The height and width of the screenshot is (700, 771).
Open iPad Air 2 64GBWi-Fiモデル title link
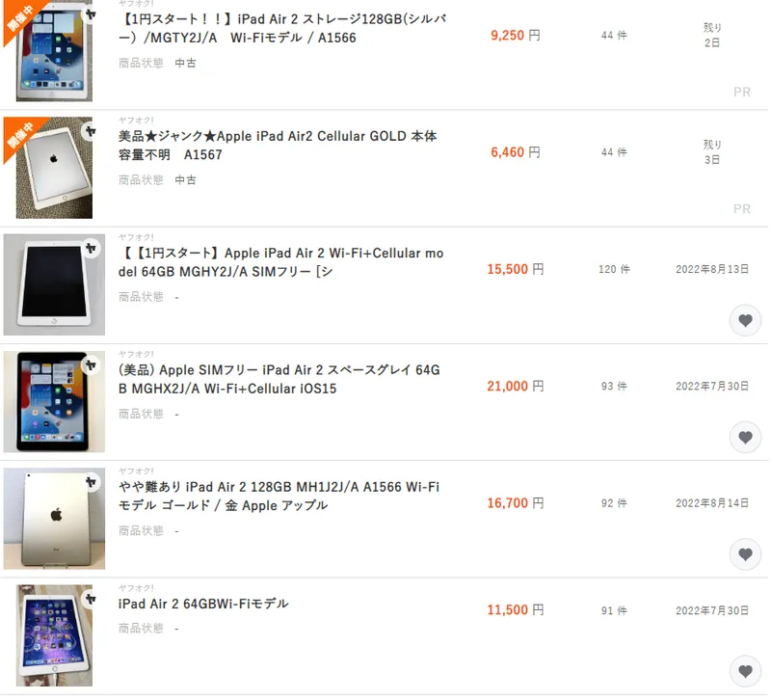click(203, 604)
